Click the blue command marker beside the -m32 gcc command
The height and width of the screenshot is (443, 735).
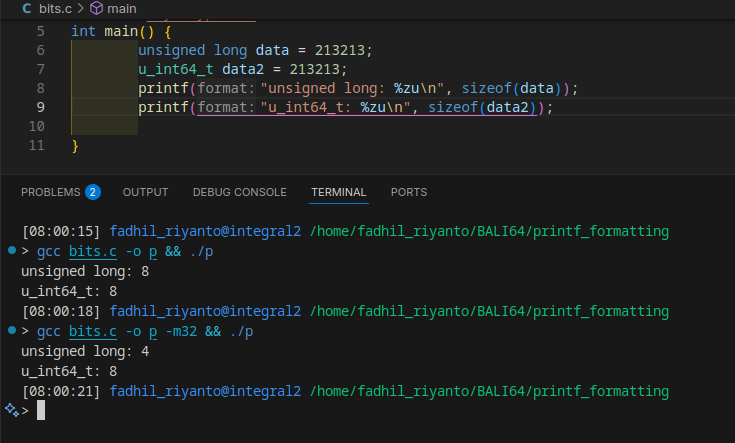pos(11,330)
